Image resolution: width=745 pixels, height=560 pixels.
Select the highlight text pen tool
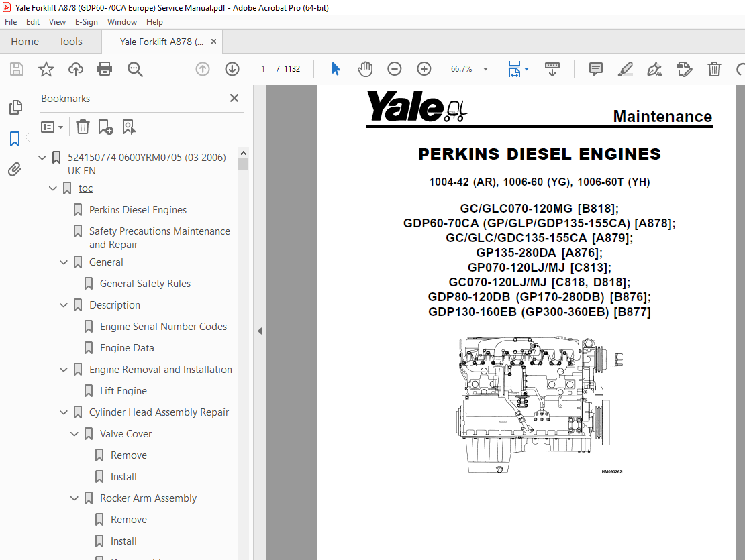tap(626, 69)
